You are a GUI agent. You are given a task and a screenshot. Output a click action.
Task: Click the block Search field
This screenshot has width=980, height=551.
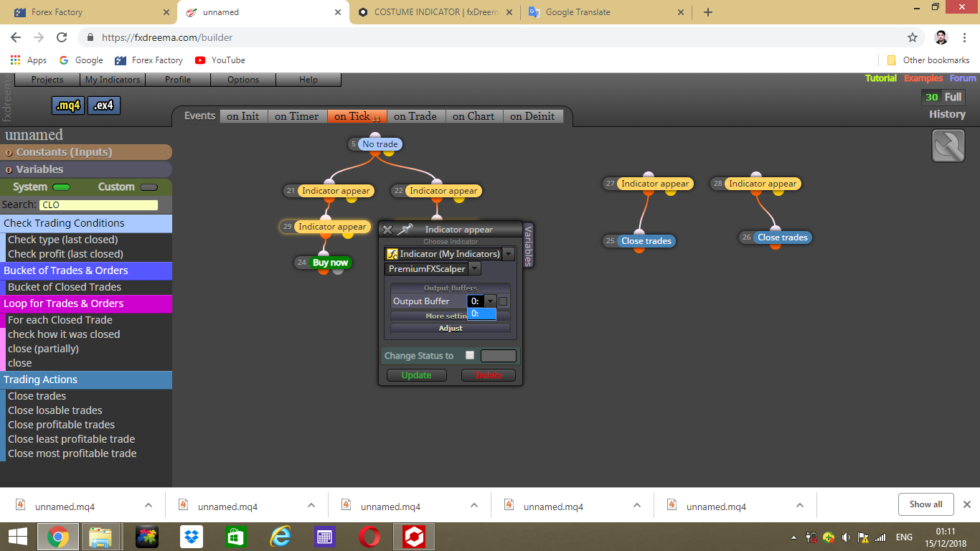point(98,205)
